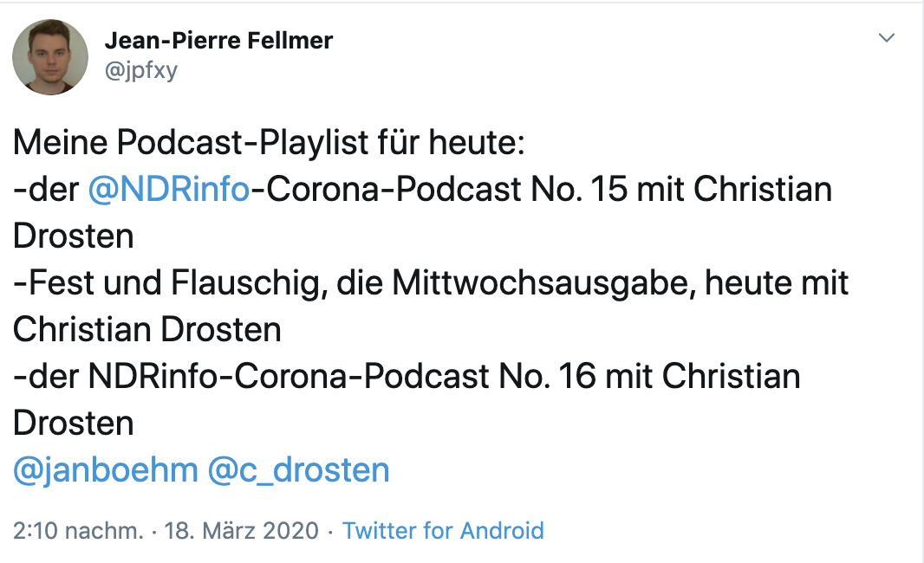Open the @c_drosten profile mention
Image resolution: width=924 pixels, height=563 pixels.
pos(298,470)
